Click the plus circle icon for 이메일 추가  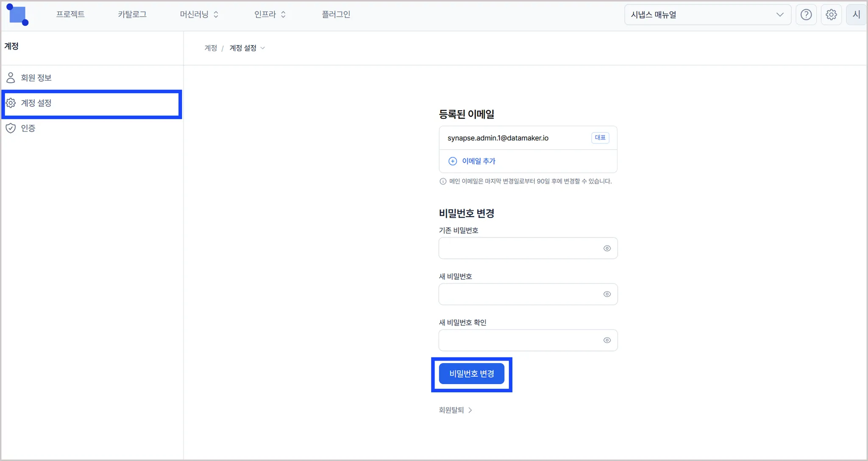click(x=453, y=161)
